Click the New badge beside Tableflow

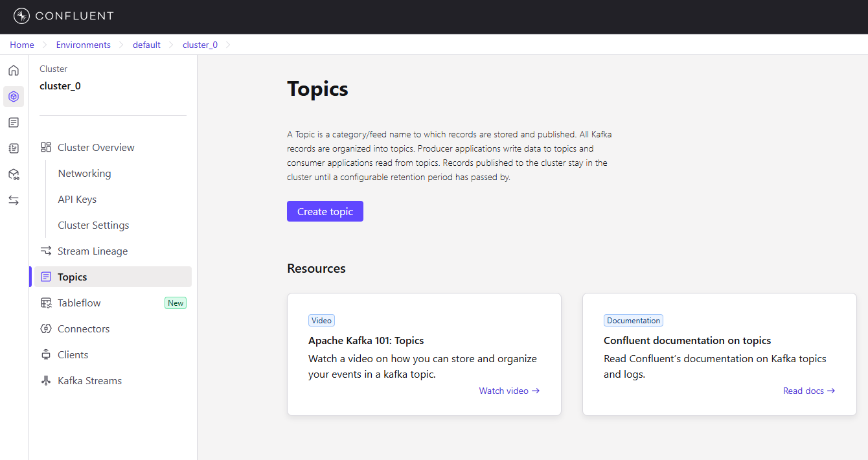click(176, 303)
